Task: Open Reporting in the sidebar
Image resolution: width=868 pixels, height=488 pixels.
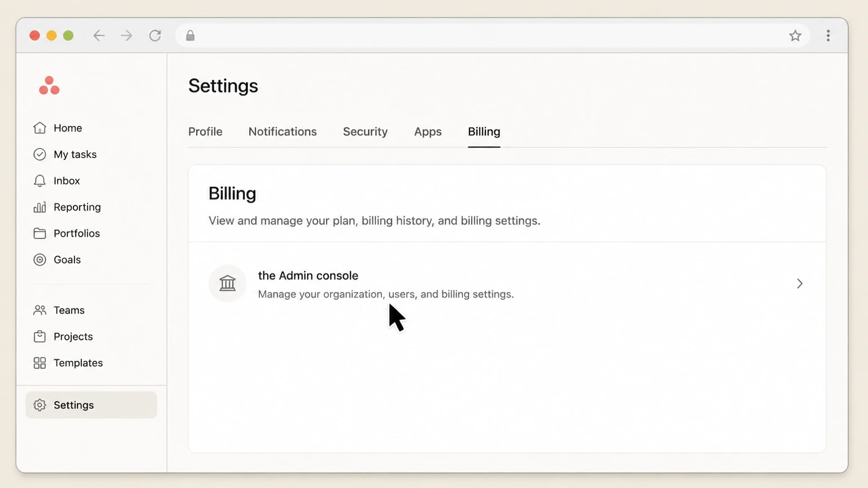Action: tap(77, 207)
